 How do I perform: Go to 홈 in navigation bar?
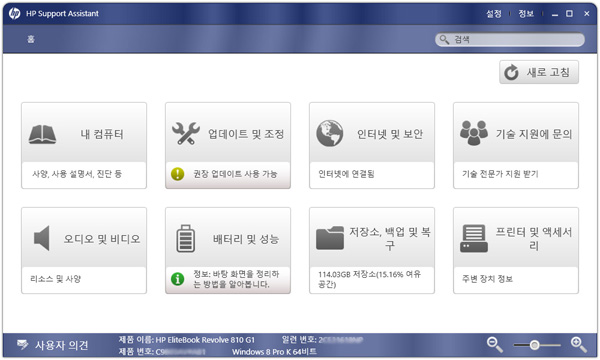pyautogui.click(x=31, y=39)
